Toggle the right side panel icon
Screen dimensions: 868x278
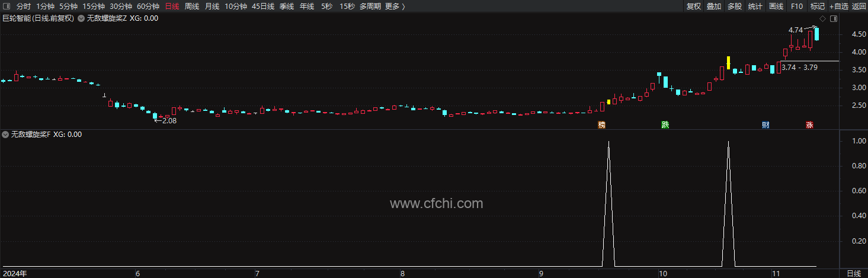coord(834,18)
